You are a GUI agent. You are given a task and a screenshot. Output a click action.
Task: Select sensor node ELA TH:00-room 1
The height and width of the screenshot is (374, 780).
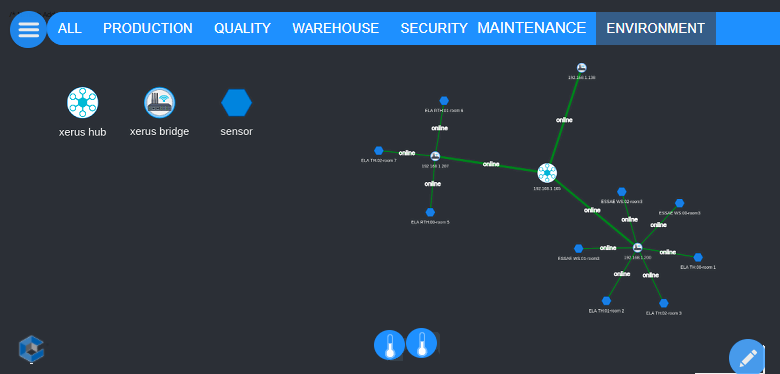click(698, 257)
